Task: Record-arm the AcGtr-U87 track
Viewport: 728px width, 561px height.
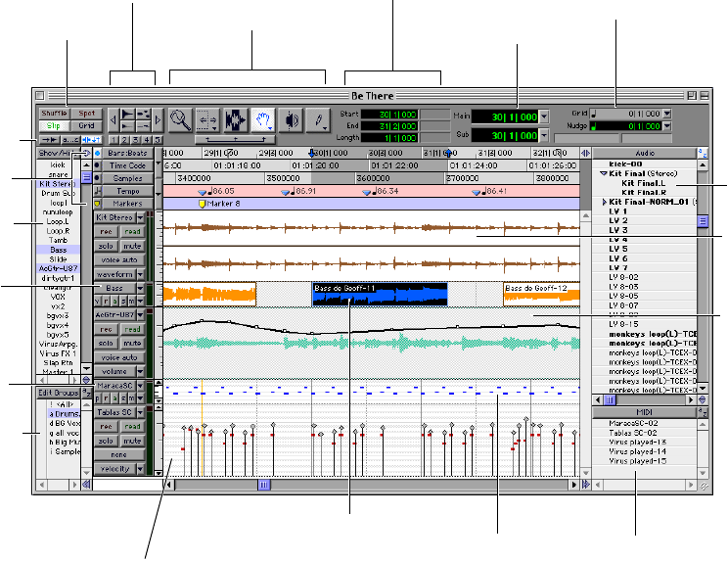Action: coord(106,329)
